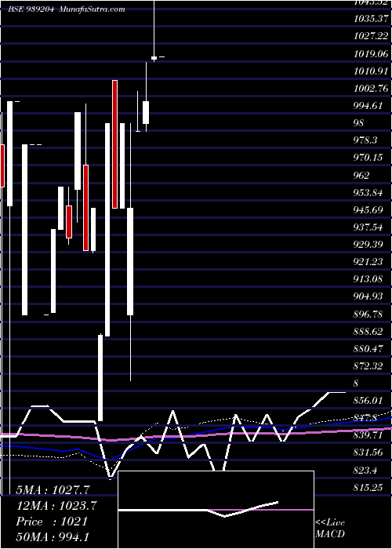This screenshot has height=549, width=392.
Task: Click the 5MA : 1027.7 readout
Action: point(53,490)
